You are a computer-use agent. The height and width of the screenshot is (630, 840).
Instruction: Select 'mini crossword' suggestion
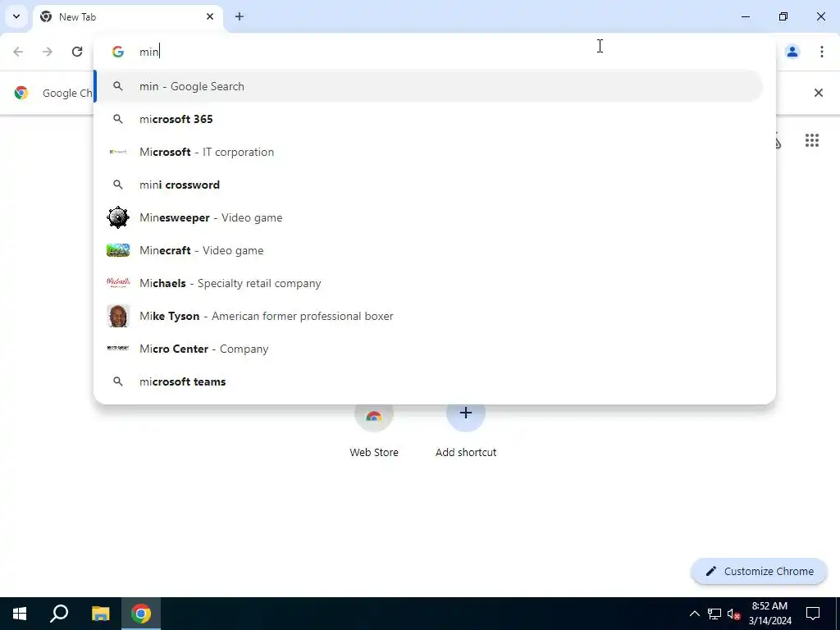[x=428, y=185]
